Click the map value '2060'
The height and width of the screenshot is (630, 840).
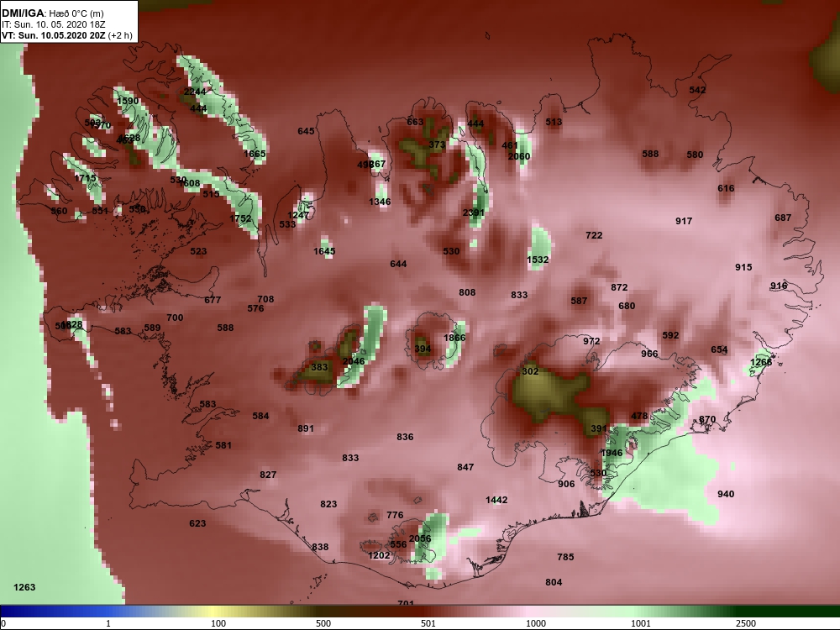pos(519,156)
